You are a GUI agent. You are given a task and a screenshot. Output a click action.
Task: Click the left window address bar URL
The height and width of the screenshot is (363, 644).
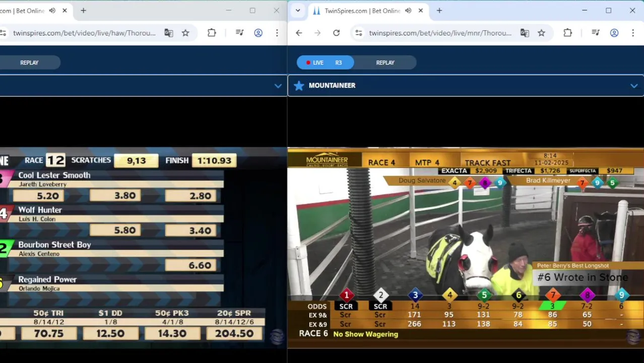click(84, 33)
